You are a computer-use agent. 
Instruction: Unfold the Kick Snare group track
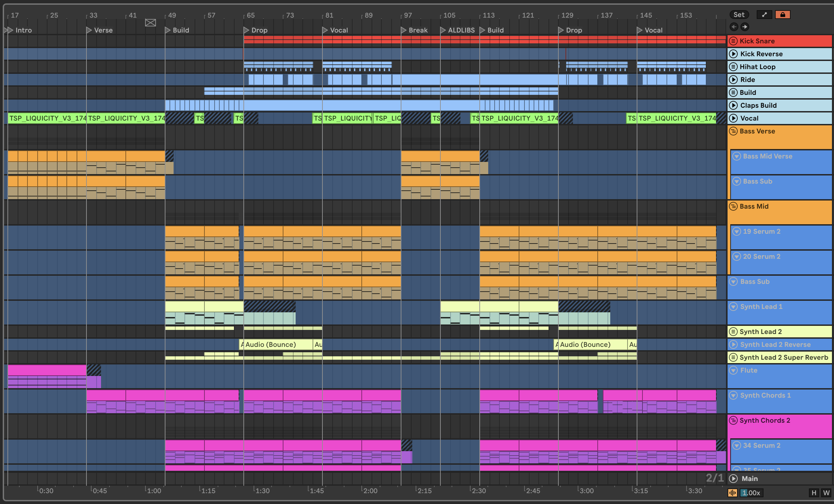[x=733, y=41]
